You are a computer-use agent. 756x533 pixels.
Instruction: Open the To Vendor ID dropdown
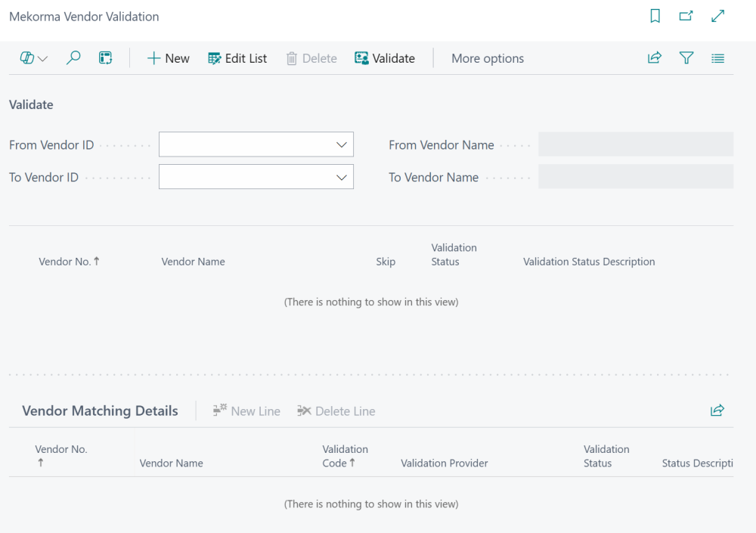pyautogui.click(x=342, y=177)
